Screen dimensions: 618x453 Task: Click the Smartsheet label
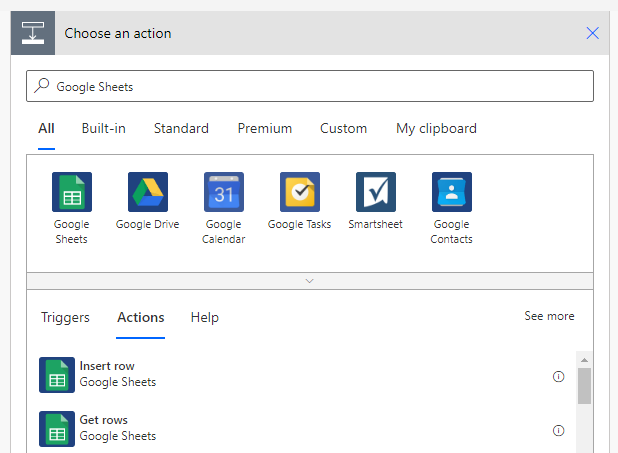pyautogui.click(x=376, y=224)
